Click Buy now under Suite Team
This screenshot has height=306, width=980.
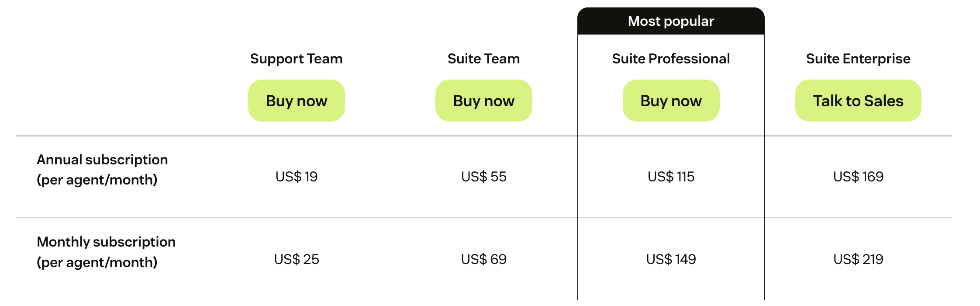(x=483, y=101)
